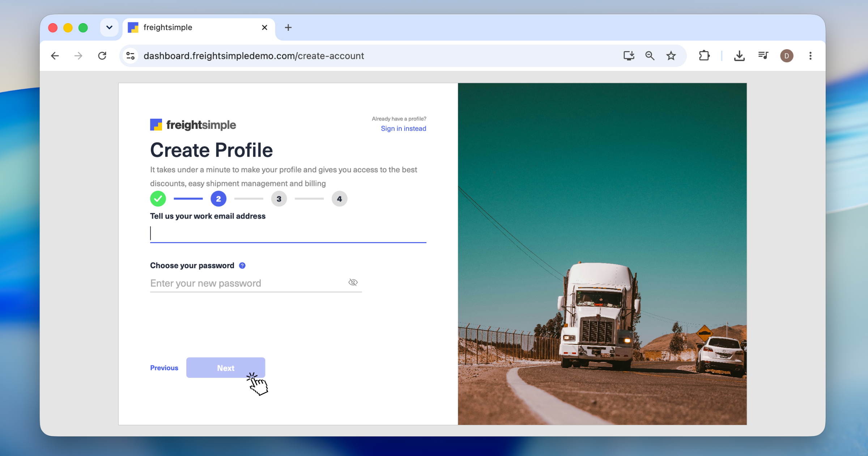The image size is (868, 456).
Task: Click the address bar URL
Action: pos(254,56)
